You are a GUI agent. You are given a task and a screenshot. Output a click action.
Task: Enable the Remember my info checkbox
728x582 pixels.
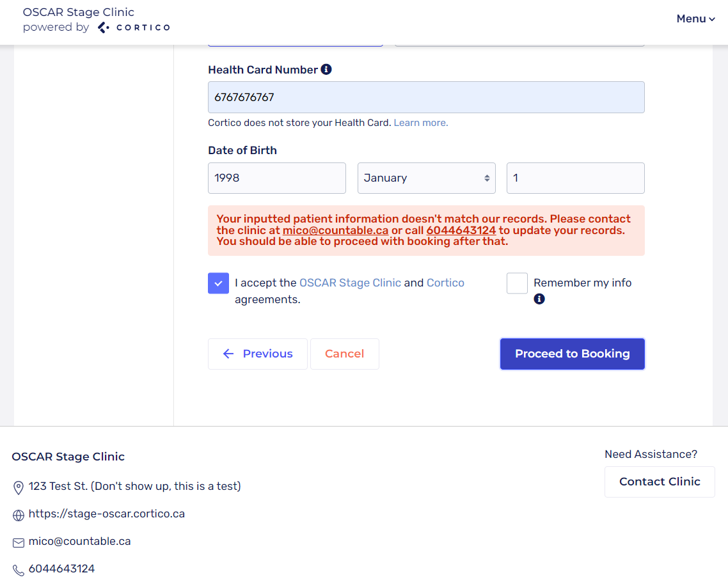click(x=517, y=283)
